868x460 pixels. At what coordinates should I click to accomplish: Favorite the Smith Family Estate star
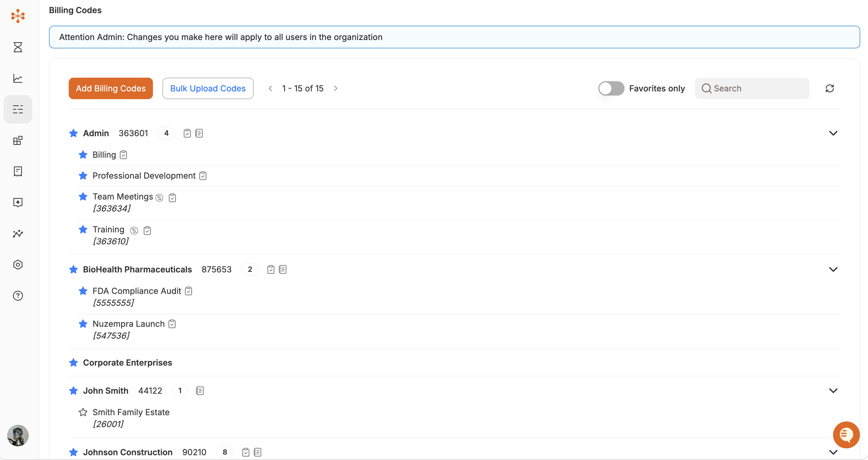tap(83, 412)
